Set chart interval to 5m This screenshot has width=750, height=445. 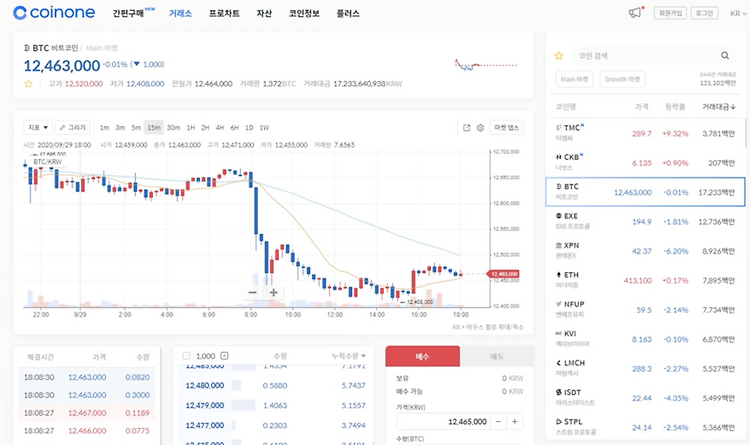(x=136, y=128)
